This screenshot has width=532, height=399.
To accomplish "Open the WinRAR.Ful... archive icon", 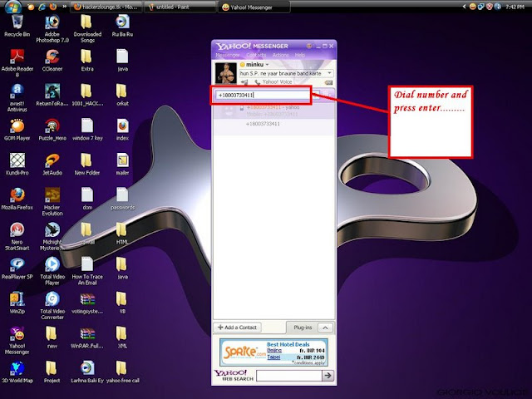I will 87,337.
